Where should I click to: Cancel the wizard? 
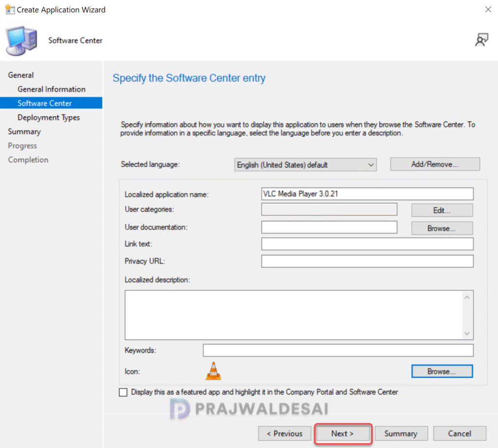(x=459, y=433)
